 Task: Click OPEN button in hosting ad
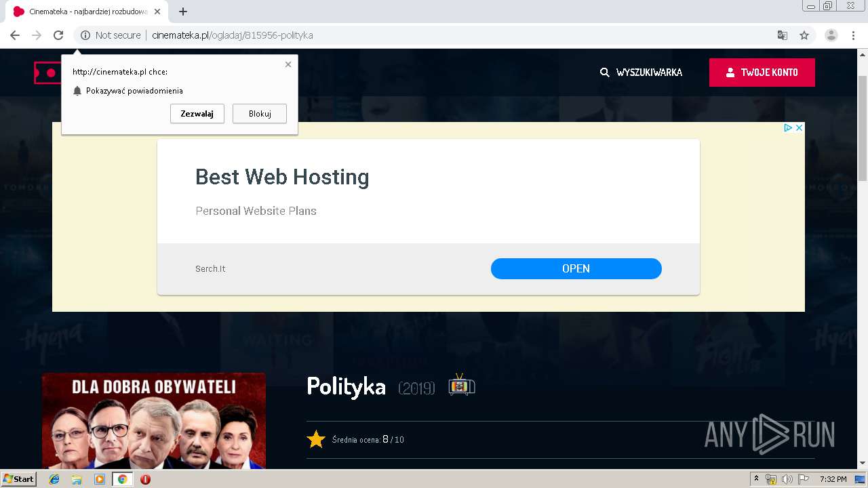(x=576, y=268)
